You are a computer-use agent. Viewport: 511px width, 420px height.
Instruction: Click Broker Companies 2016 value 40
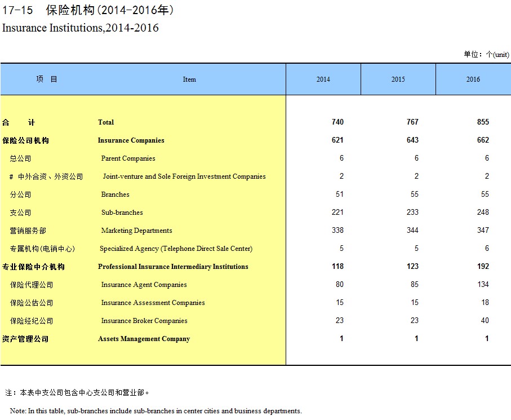point(485,320)
